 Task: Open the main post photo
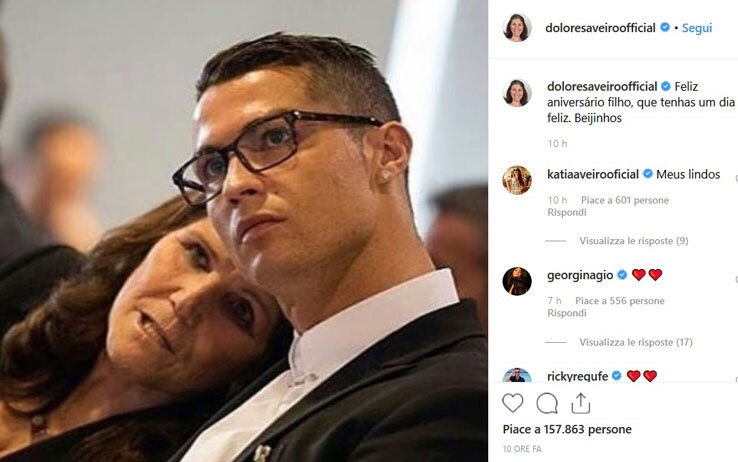(244, 231)
